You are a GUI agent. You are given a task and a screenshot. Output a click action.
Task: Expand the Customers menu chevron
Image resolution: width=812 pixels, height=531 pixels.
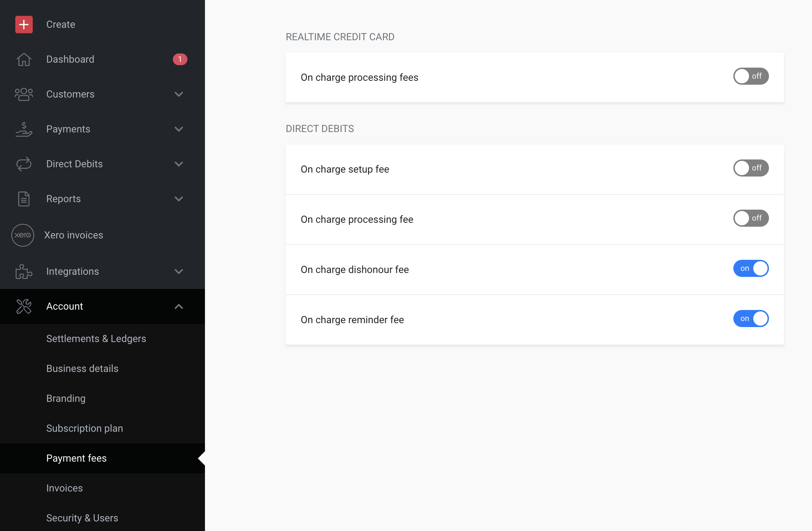(179, 94)
